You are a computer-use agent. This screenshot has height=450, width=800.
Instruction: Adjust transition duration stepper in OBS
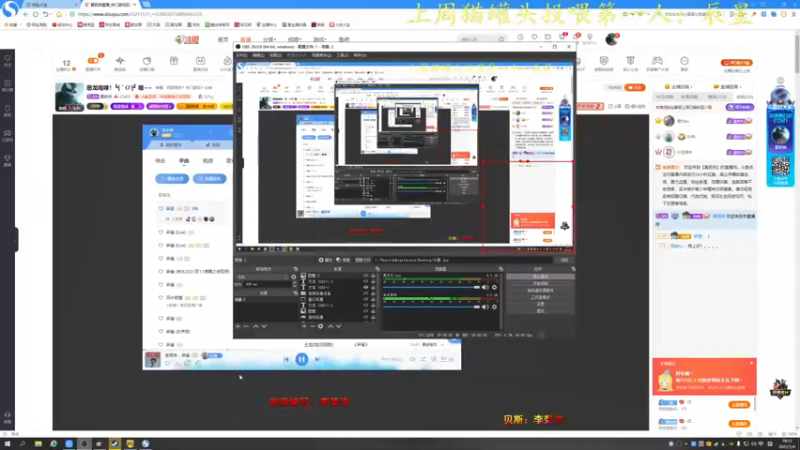click(x=292, y=284)
